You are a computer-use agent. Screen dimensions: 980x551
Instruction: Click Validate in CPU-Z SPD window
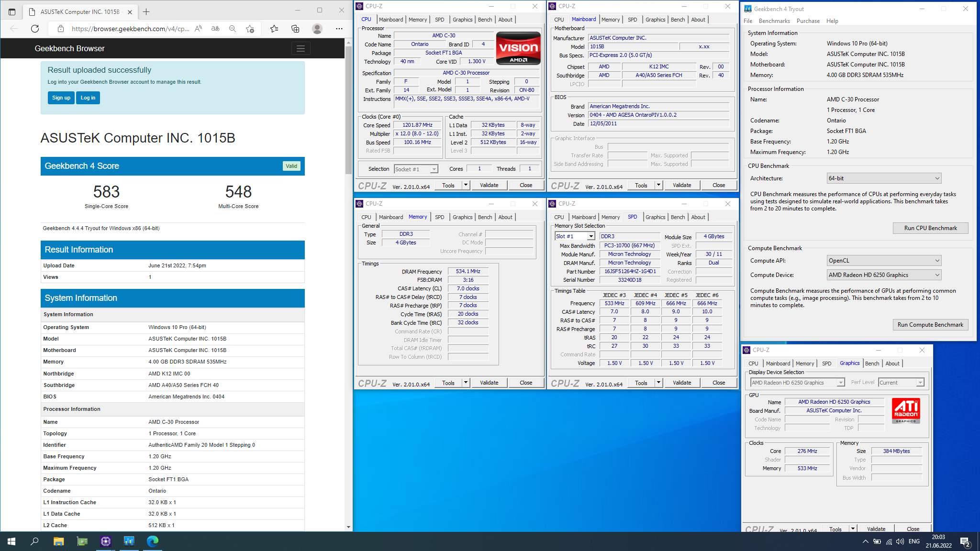(x=682, y=383)
